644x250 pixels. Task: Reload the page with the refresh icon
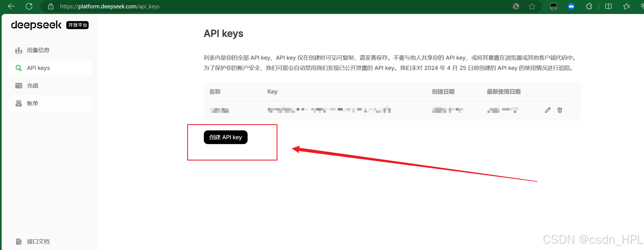[x=29, y=6]
